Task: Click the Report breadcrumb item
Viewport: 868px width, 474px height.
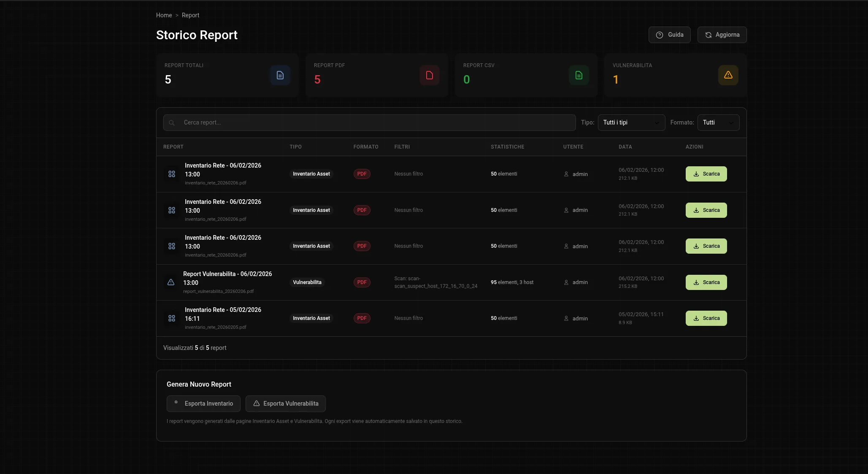Action: click(x=190, y=15)
